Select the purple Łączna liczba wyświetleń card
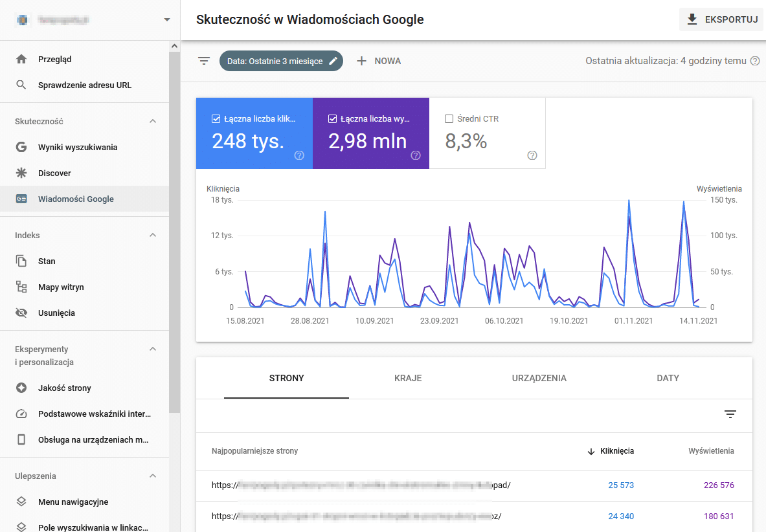 click(x=371, y=133)
